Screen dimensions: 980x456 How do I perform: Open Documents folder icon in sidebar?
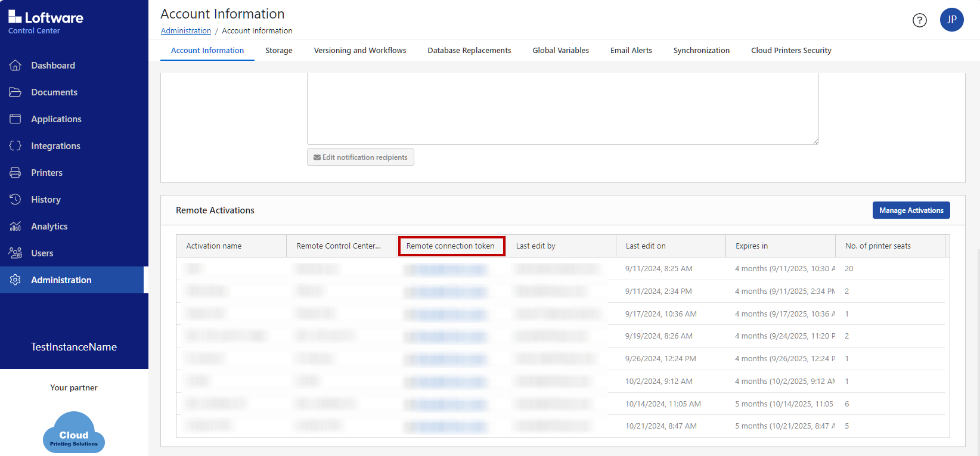click(x=15, y=92)
